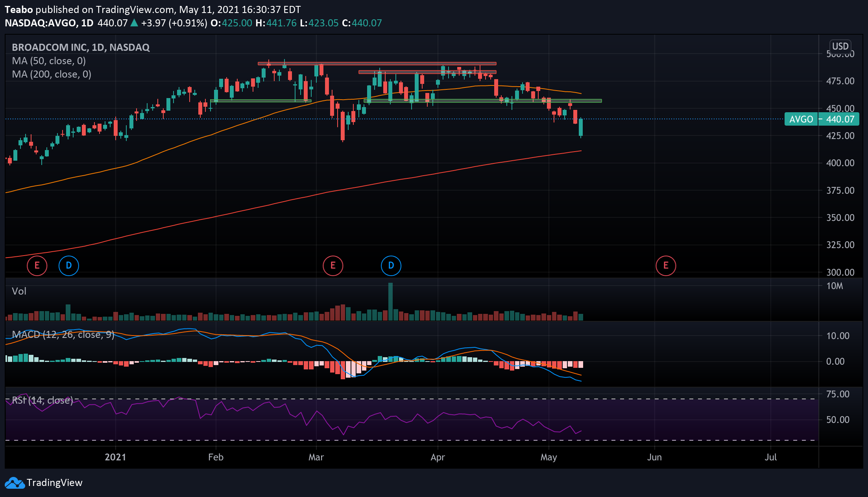Click the E earnings marker near March
868x497 pixels.
point(333,265)
